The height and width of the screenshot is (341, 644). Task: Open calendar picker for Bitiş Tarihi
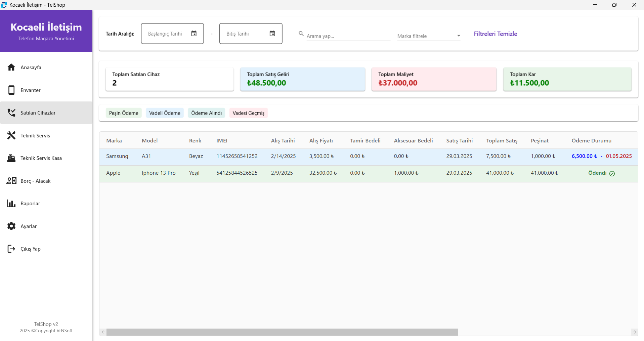(x=272, y=34)
